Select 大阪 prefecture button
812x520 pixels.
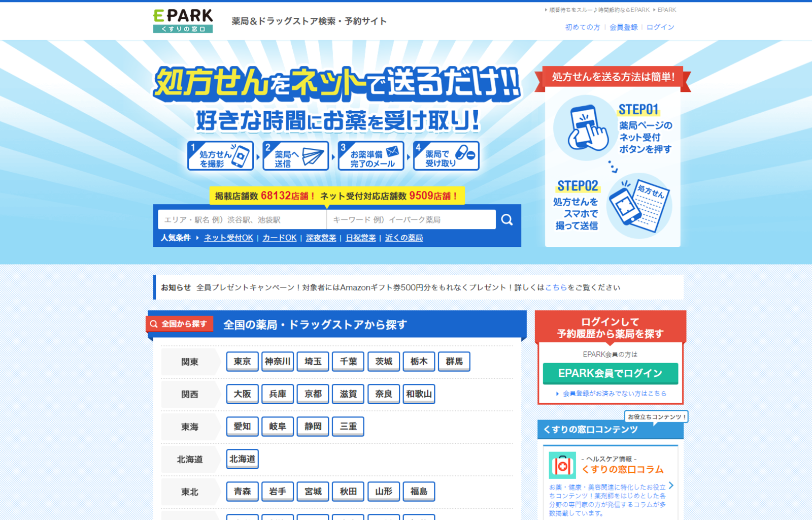click(x=243, y=394)
